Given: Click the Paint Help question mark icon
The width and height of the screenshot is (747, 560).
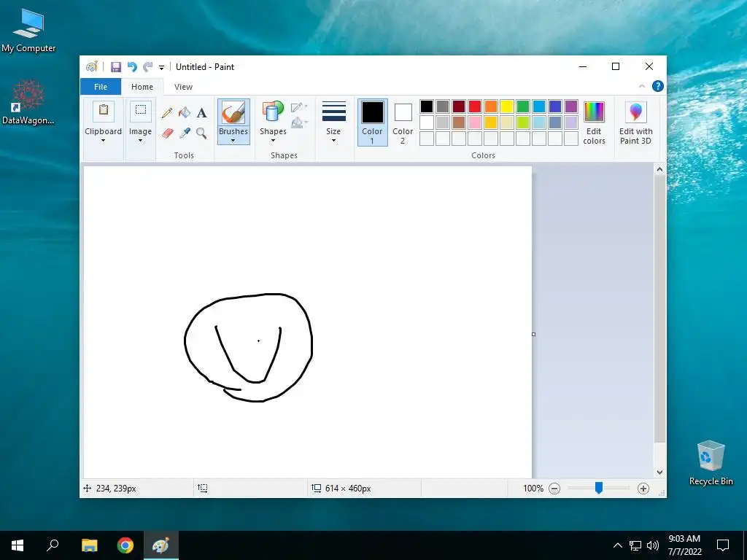Looking at the screenshot, I should (x=658, y=86).
